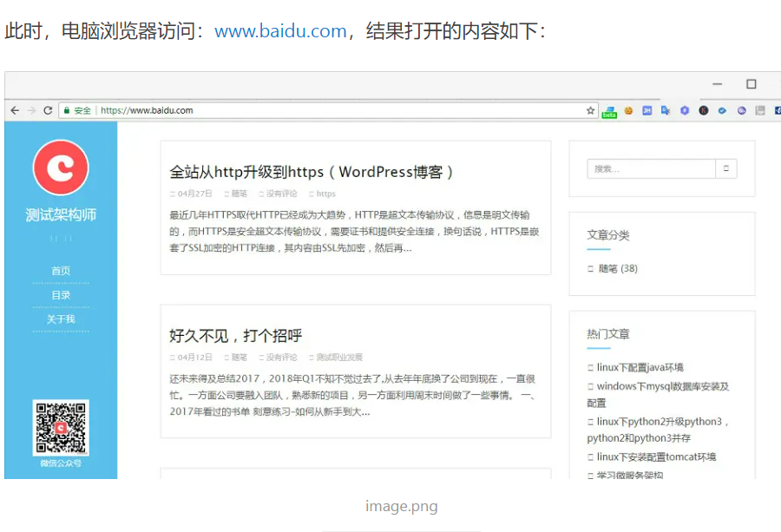Open the gray document extension icon

point(760,110)
